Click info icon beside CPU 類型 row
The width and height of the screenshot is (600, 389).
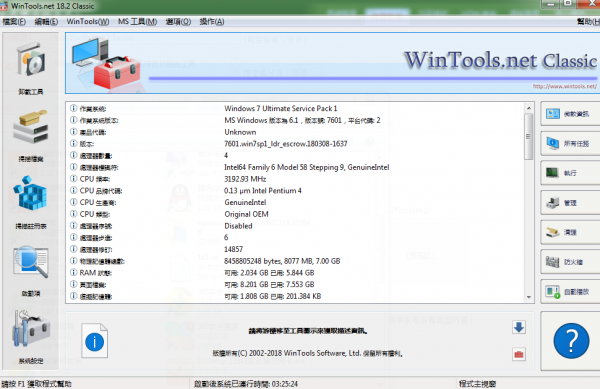[x=73, y=214]
